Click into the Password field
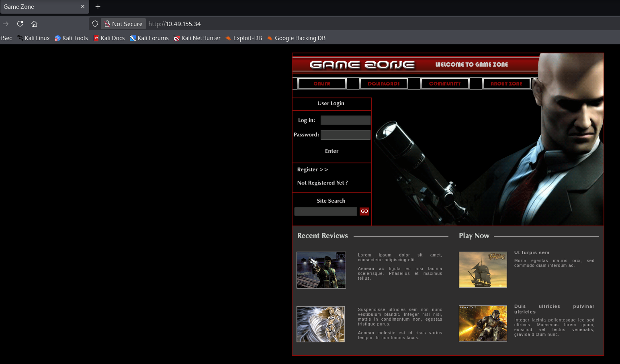The width and height of the screenshot is (620, 364). click(345, 135)
